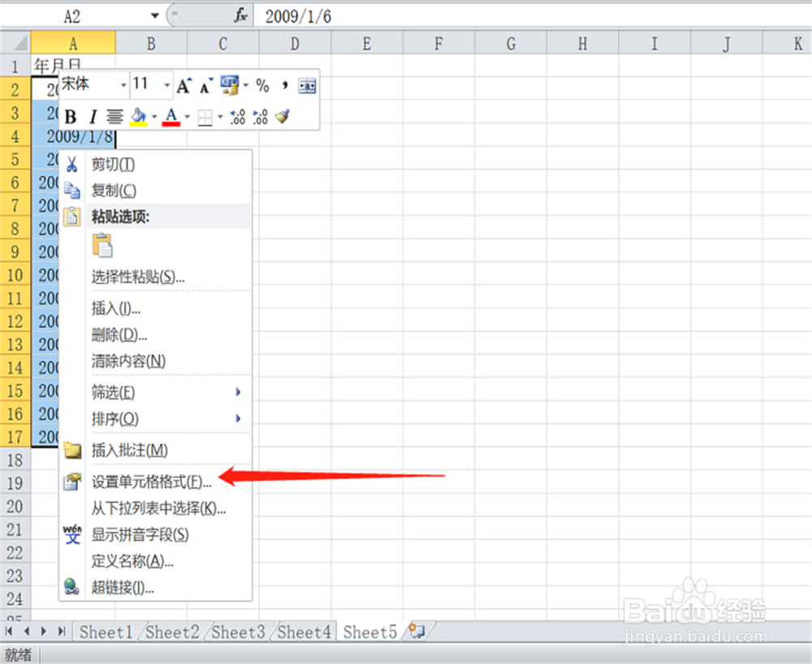Expand fill color dropdown arrow

tap(154, 117)
